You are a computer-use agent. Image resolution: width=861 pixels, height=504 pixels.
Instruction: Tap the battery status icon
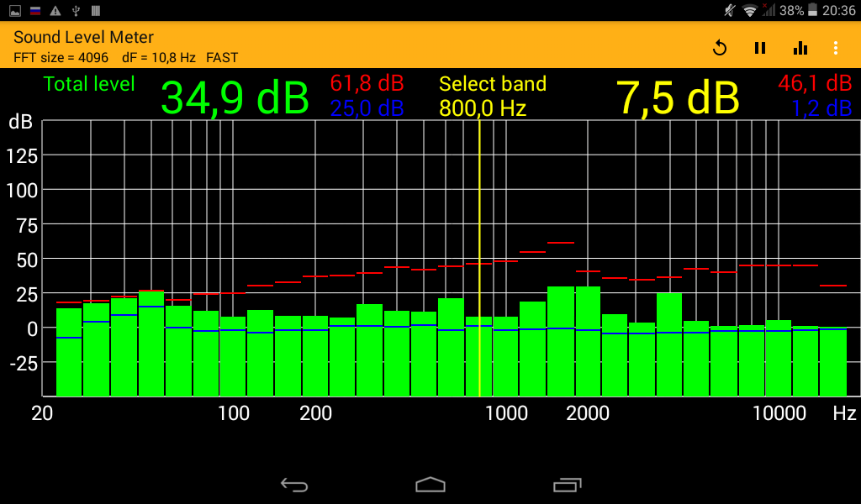tap(813, 10)
